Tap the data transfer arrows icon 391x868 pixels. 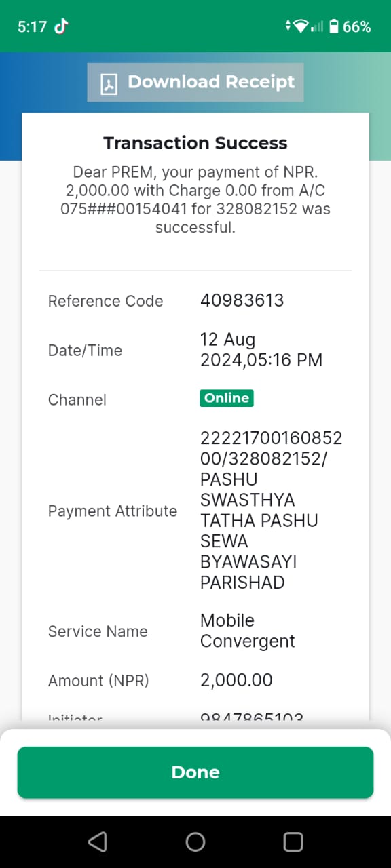click(288, 26)
